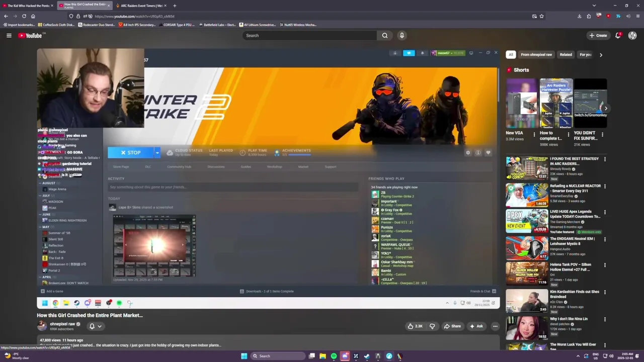Screen dimensions: 644x362
Task: Open Steam 'Community Hub' tab in the video
Action: coord(179,166)
